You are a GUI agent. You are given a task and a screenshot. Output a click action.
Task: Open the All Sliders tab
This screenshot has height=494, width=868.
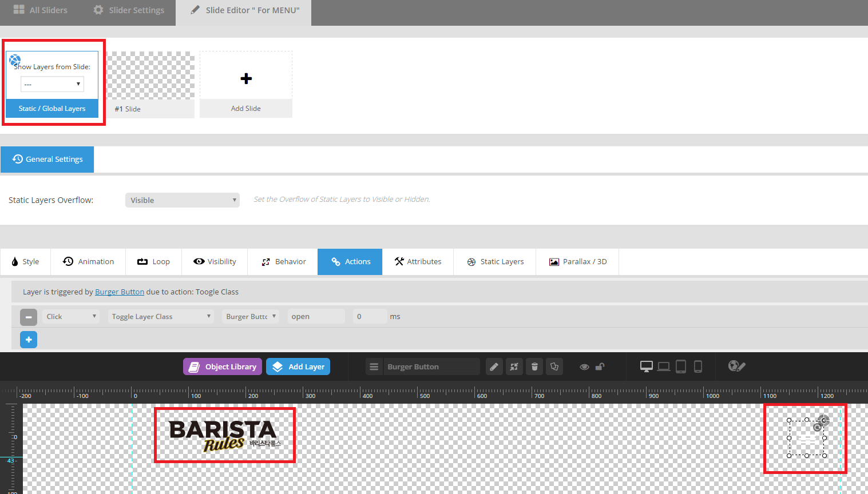pos(40,10)
